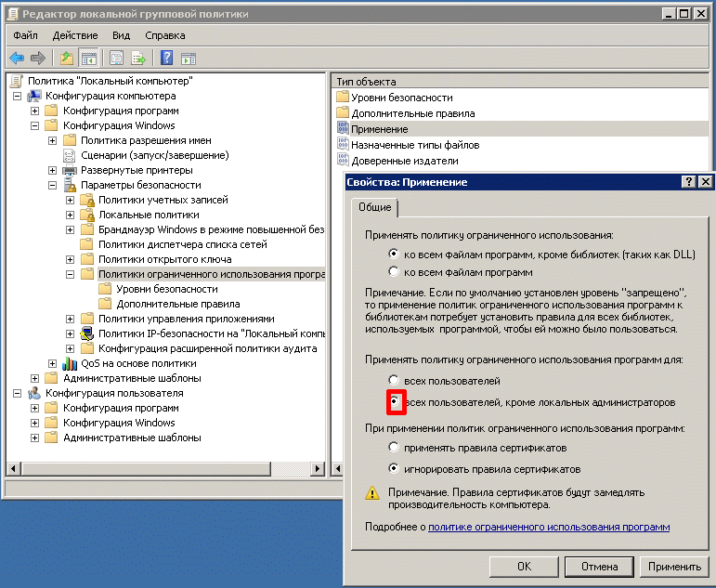Expand 'QoS на основе политики' node
Image resolution: width=716 pixels, height=588 pixels.
53,364
